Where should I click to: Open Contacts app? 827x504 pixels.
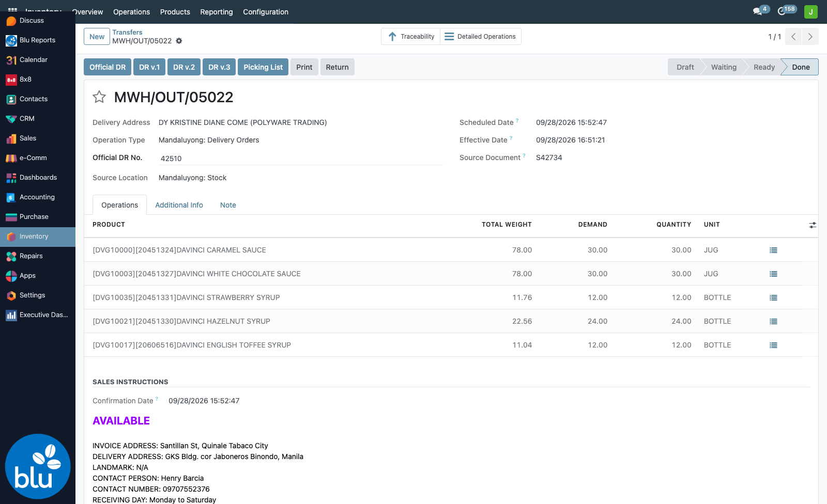(x=38, y=99)
